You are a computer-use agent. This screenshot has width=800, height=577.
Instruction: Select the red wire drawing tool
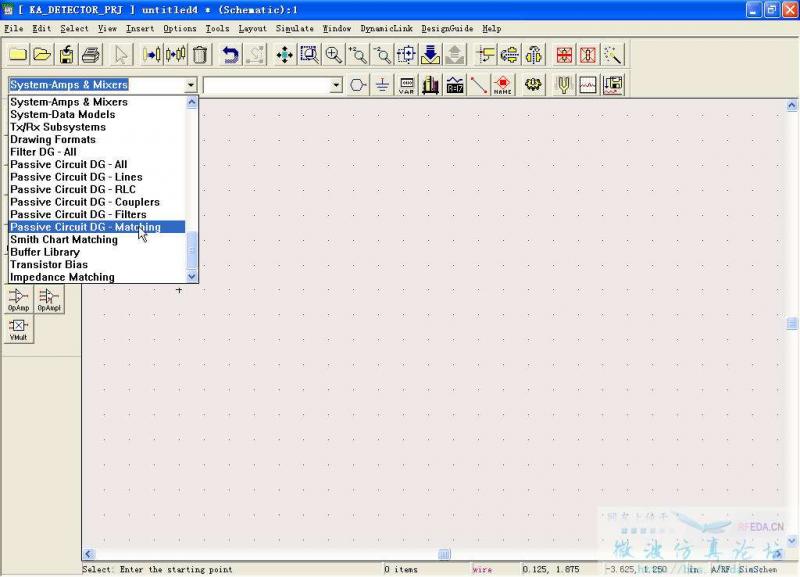[479, 85]
